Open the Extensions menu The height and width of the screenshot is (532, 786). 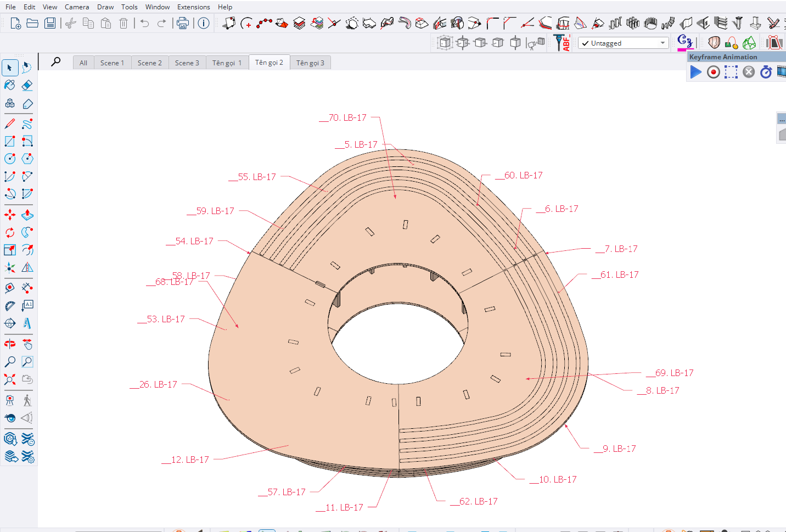click(193, 7)
